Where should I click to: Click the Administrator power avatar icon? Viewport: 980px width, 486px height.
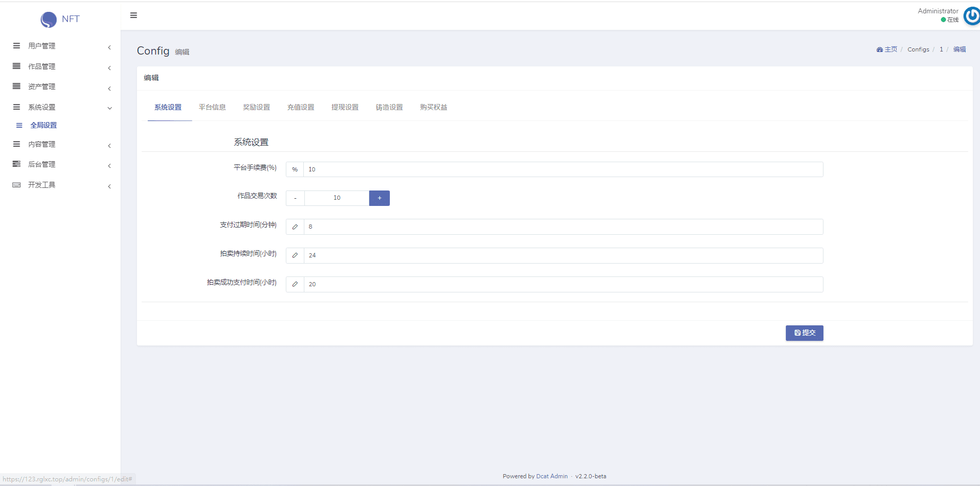pyautogui.click(x=971, y=16)
